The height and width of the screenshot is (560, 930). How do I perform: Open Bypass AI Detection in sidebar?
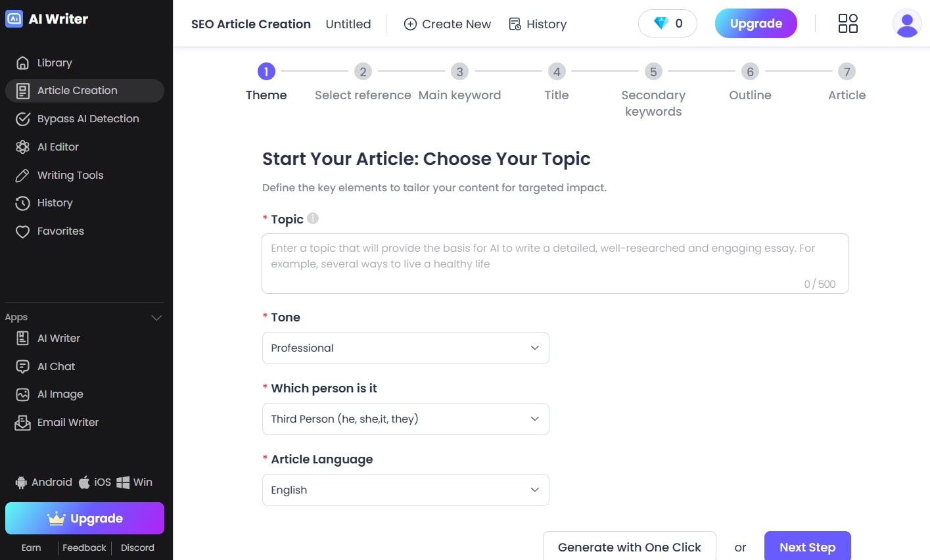pos(87,119)
